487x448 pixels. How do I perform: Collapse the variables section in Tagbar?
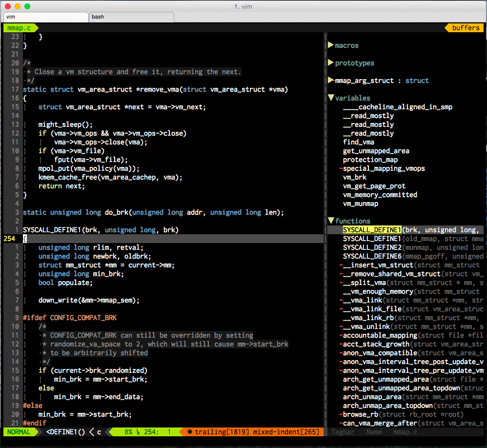tap(331, 98)
